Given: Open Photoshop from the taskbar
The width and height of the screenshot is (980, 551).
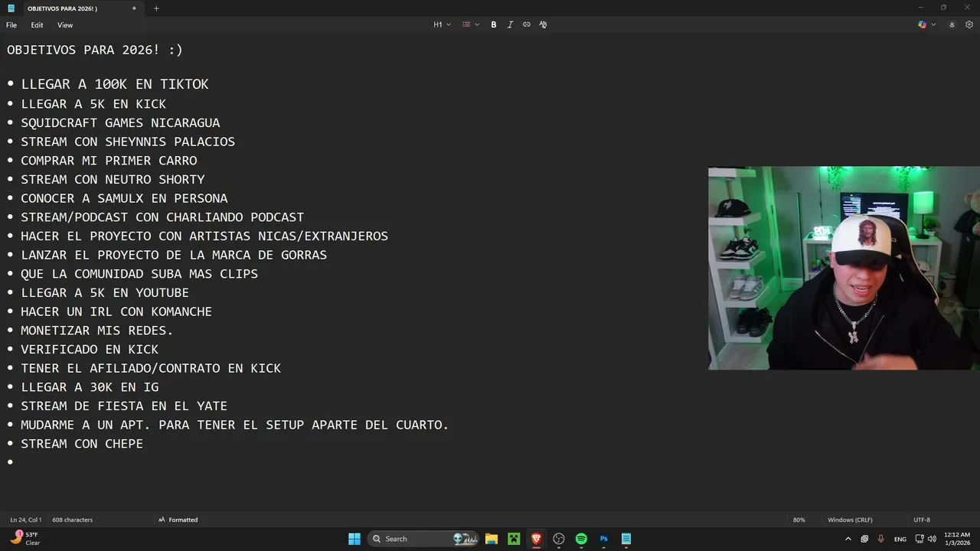Looking at the screenshot, I should [x=603, y=539].
